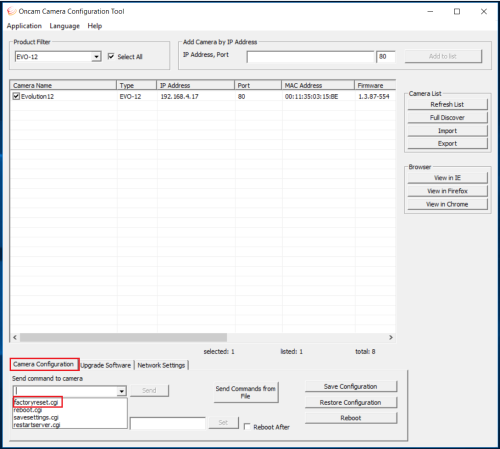Viewport: 500px width, 449px height.
Task: Click the port field showing 80
Action: (386, 57)
